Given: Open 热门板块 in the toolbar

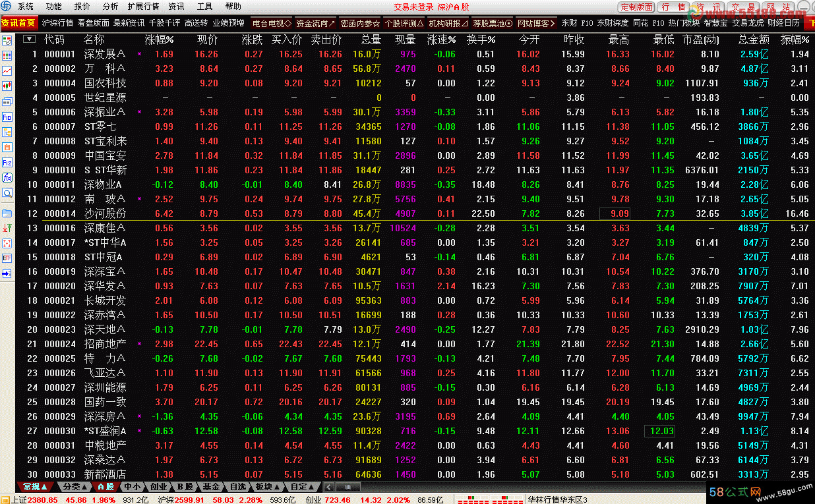Looking at the screenshot, I should (x=684, y=23).
